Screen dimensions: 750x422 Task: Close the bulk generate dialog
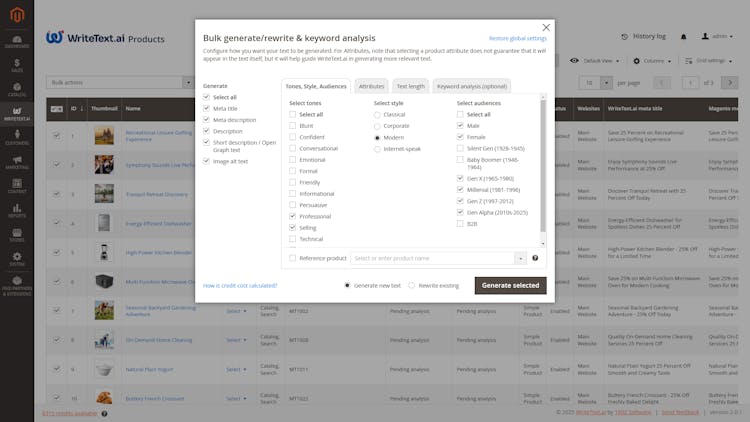(546, 28)
